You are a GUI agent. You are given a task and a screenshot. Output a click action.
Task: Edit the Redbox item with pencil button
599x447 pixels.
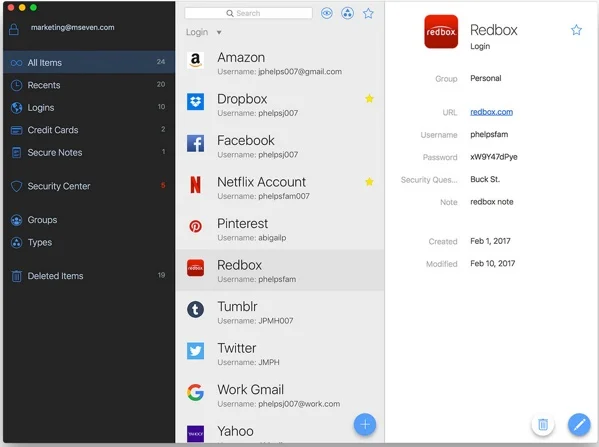[579, 424]
